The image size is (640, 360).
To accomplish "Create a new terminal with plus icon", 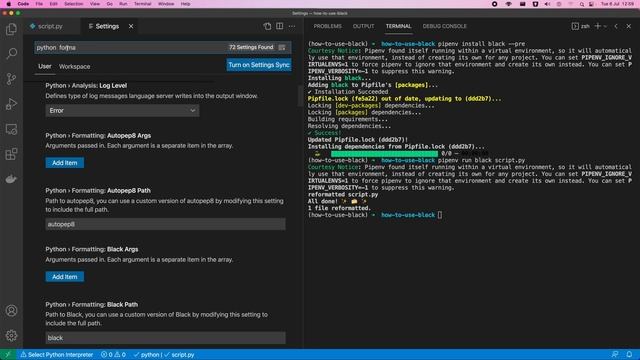I will 598,26.
